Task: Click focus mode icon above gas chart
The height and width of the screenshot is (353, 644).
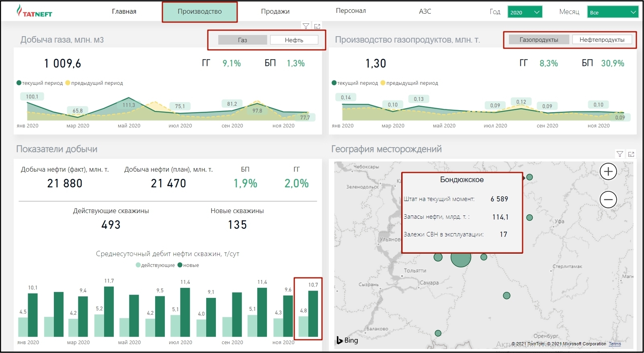Action: pos(317,26)
